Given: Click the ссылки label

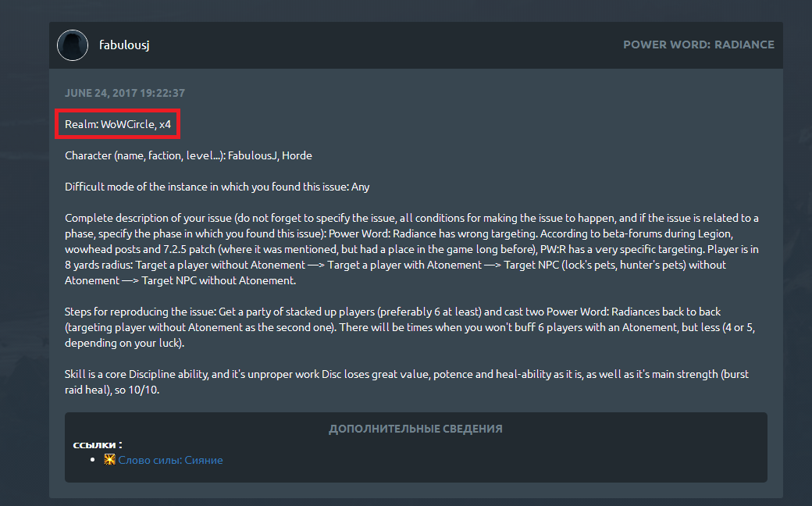Looking at the screenshot, I should point(94,445).
